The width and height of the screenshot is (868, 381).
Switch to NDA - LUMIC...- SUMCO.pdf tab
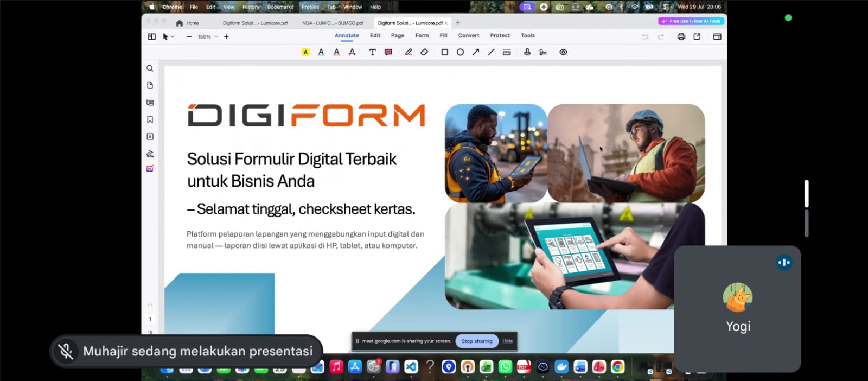pos(333,23)
